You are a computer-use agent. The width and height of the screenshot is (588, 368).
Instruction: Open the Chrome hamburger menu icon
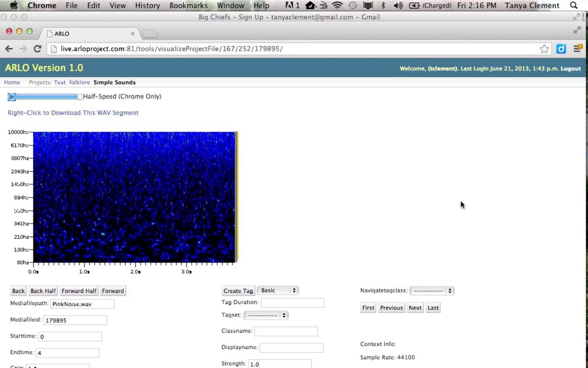(577, 49)
